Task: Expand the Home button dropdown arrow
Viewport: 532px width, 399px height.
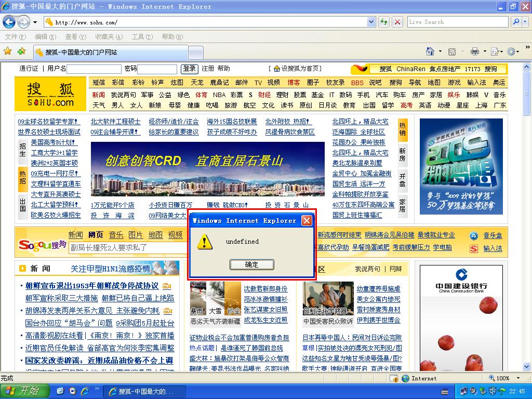Action: tap(440, 51)
